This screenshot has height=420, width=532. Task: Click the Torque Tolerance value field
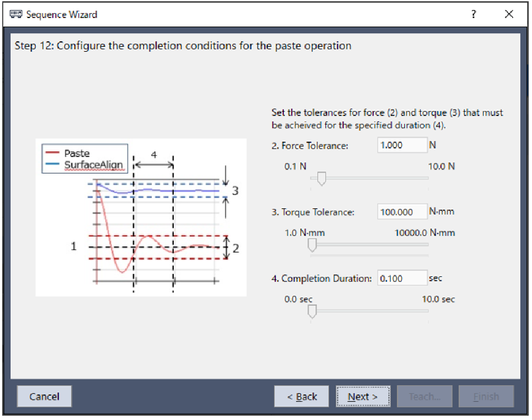[x=402, y=212]
